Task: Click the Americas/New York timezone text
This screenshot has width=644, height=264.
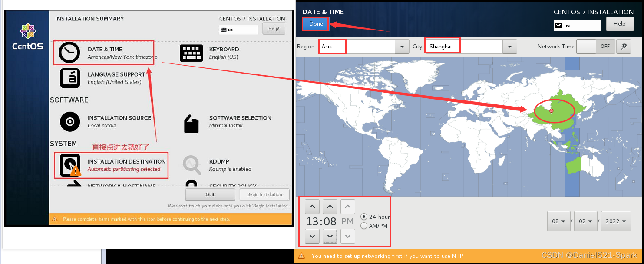Action: click(x=122, y=57)
